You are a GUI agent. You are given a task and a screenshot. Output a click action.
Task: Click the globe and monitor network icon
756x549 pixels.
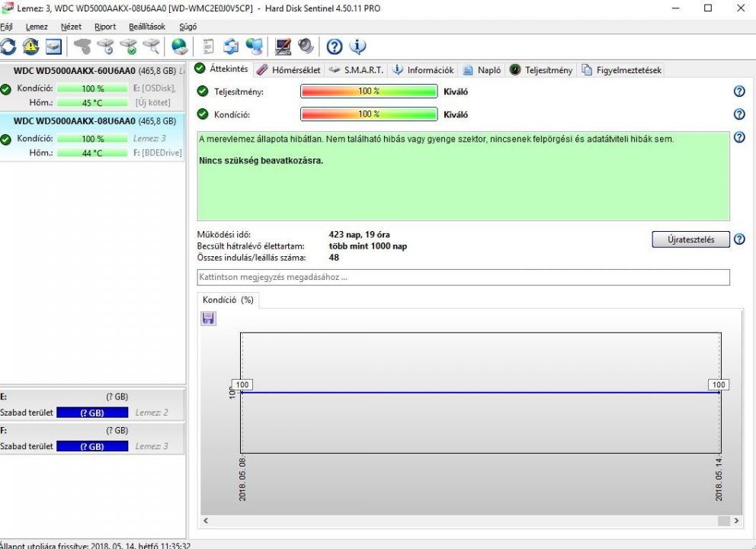[x=254, y=47]
